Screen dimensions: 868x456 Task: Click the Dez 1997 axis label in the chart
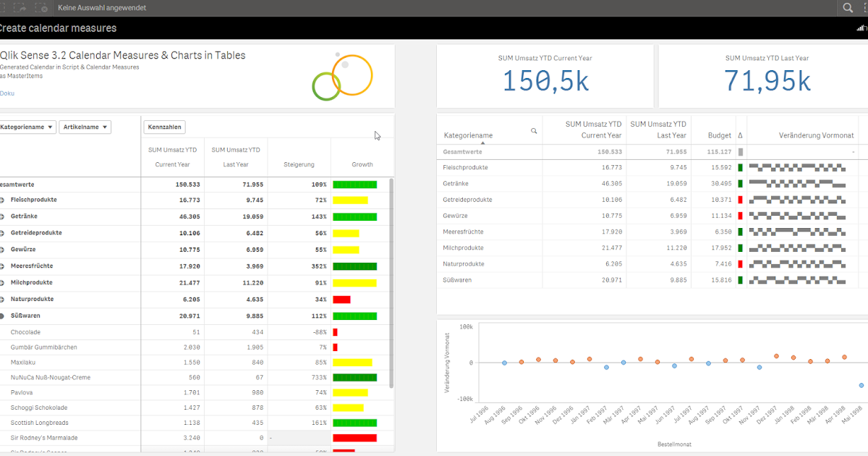click(x=767, y=415)
